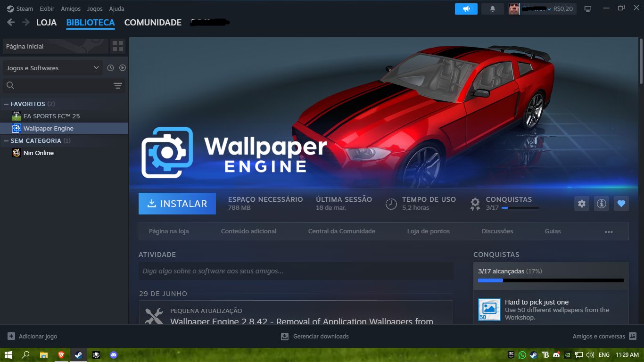The image size is (644, 362).
Task: Toggle ready-to-play filter icon
Action: 123,68
